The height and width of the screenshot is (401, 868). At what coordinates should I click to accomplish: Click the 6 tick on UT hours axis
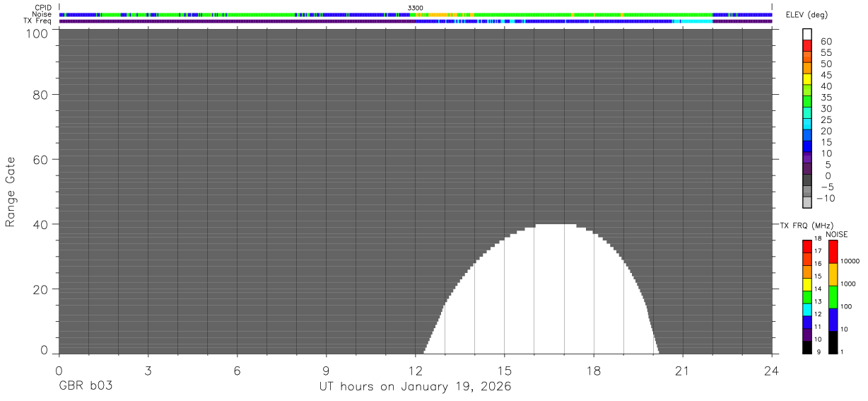click(237, 370)
